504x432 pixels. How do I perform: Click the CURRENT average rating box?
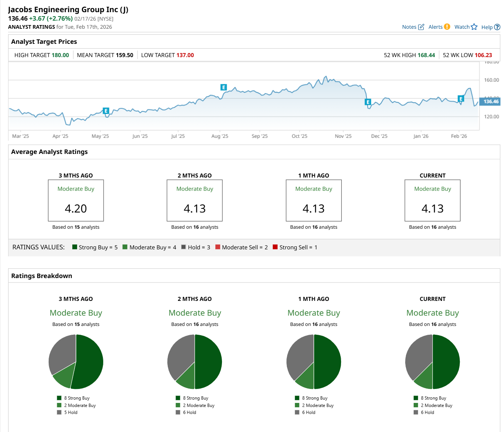pyautogui.click(x=432, y=201)
